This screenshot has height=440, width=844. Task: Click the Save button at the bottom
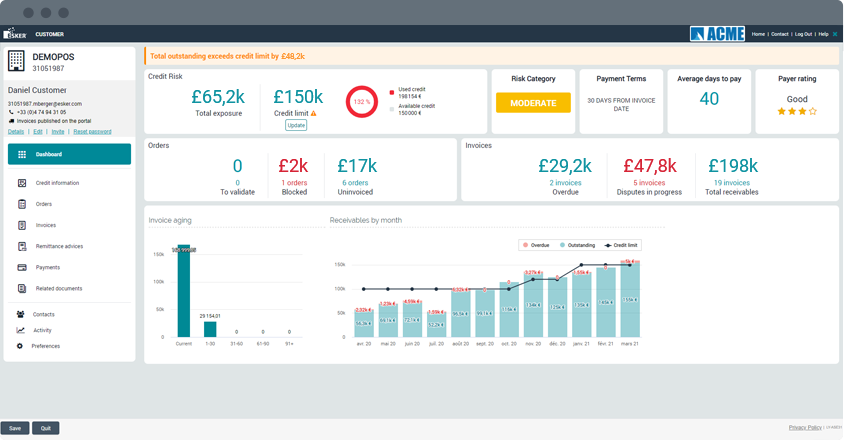click(15, 428)
